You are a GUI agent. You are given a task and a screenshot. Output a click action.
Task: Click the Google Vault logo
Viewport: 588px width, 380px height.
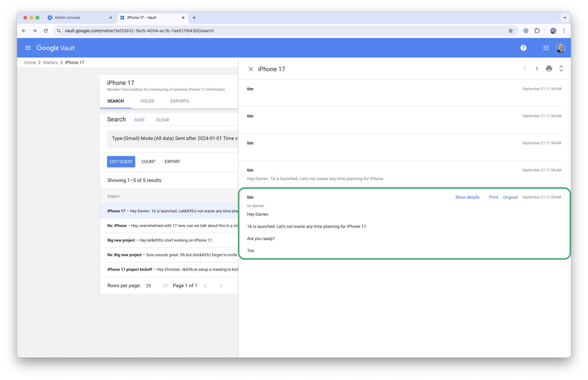56,48
